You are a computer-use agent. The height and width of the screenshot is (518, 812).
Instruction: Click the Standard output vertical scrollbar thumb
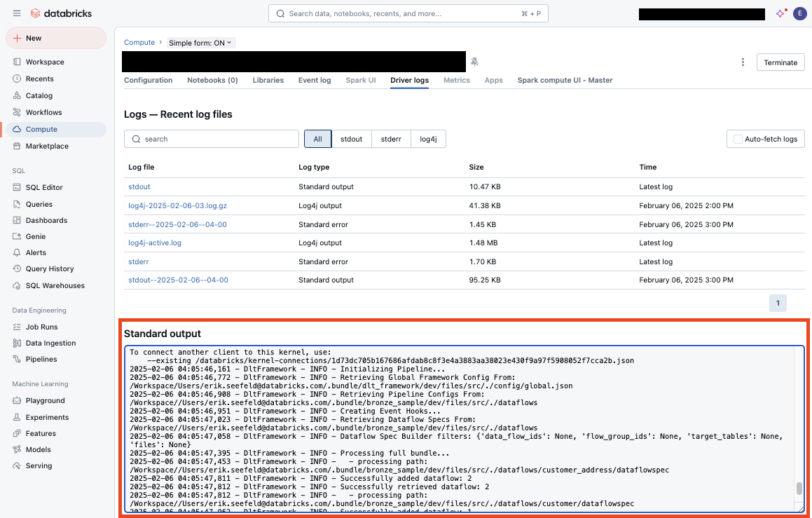[x=799, y=489]
